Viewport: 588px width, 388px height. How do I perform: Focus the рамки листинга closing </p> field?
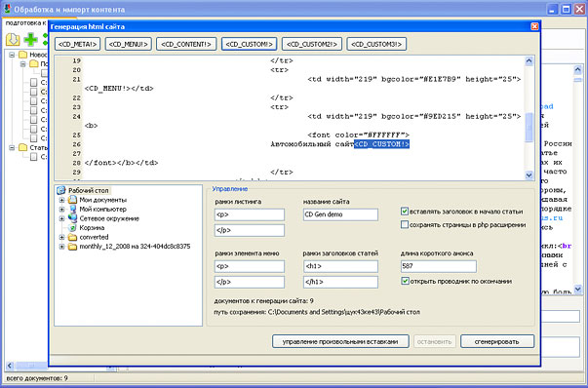[x=250, y=230]
